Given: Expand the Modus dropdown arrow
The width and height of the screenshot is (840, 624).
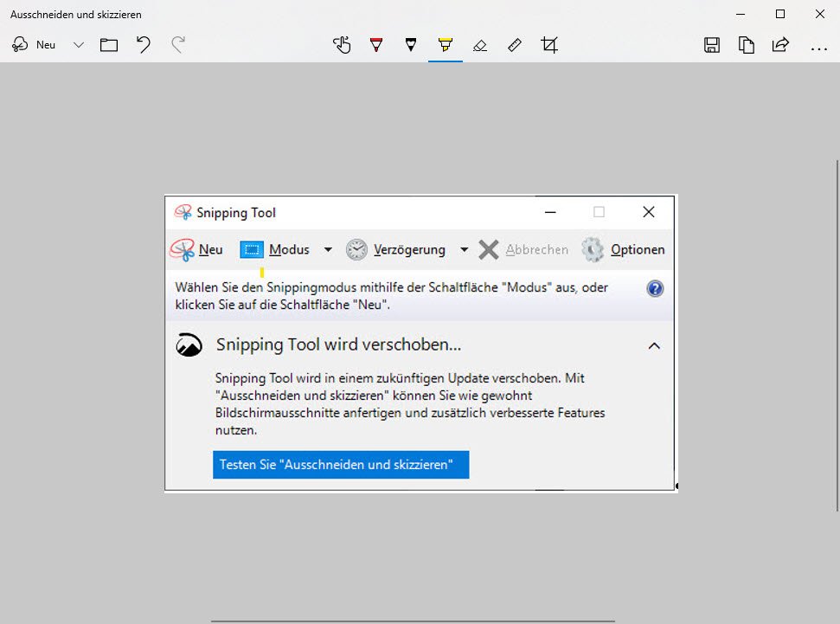Looking at the screenshot, I should tap(328, 250).
